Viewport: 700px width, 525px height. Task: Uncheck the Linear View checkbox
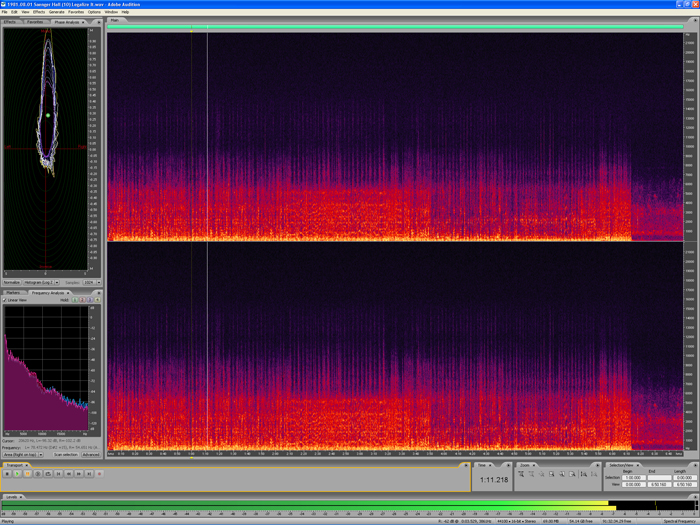pyautogui.click(x=5, y=300)
